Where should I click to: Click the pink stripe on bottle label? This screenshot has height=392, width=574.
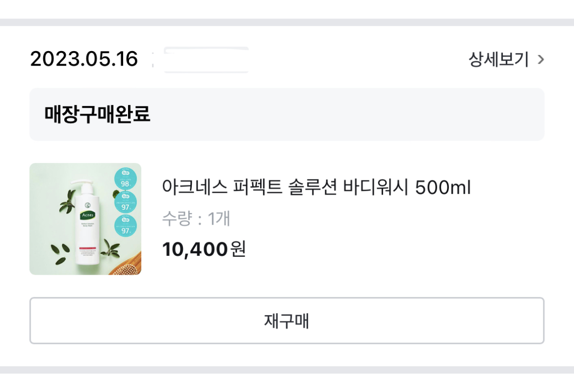point(88,248)
